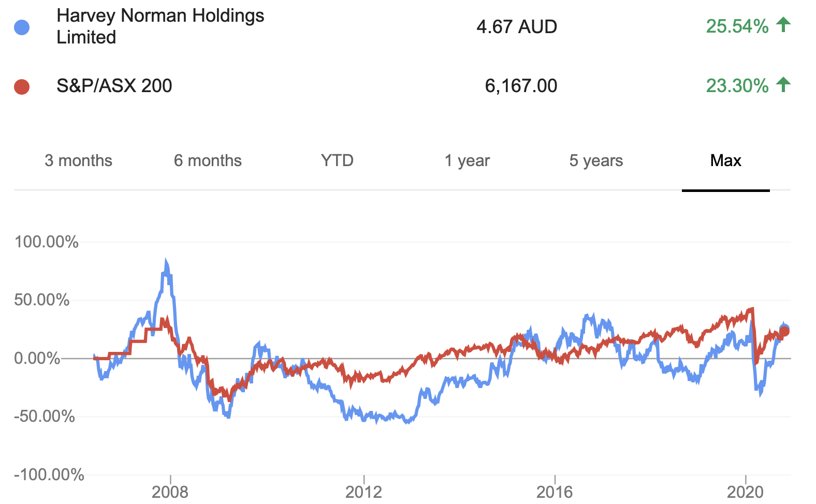Select the YTD tab
Viewport: 816px width, 504px height.
pos(337,161)
